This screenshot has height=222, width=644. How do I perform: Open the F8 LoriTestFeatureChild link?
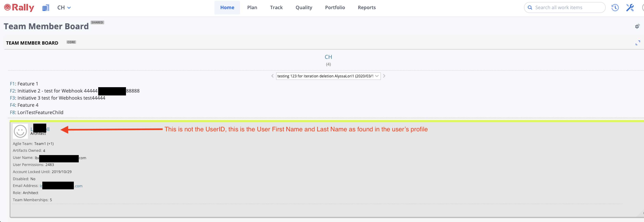pos(12,113)
